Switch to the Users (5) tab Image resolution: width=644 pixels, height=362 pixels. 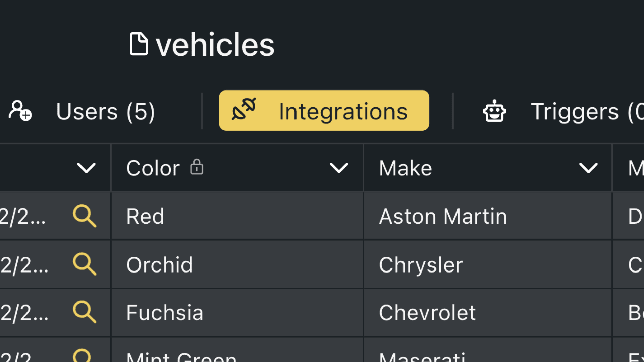point(105,111)
